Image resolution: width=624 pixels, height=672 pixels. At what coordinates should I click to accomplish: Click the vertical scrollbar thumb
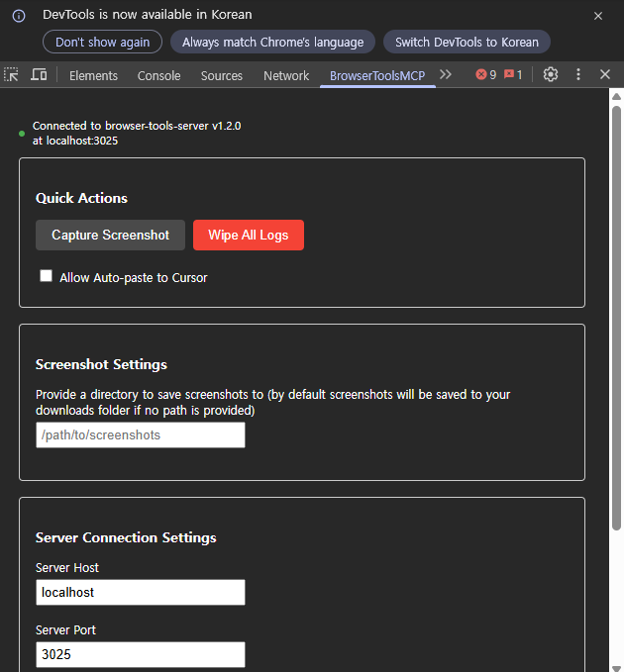(616, 319)
